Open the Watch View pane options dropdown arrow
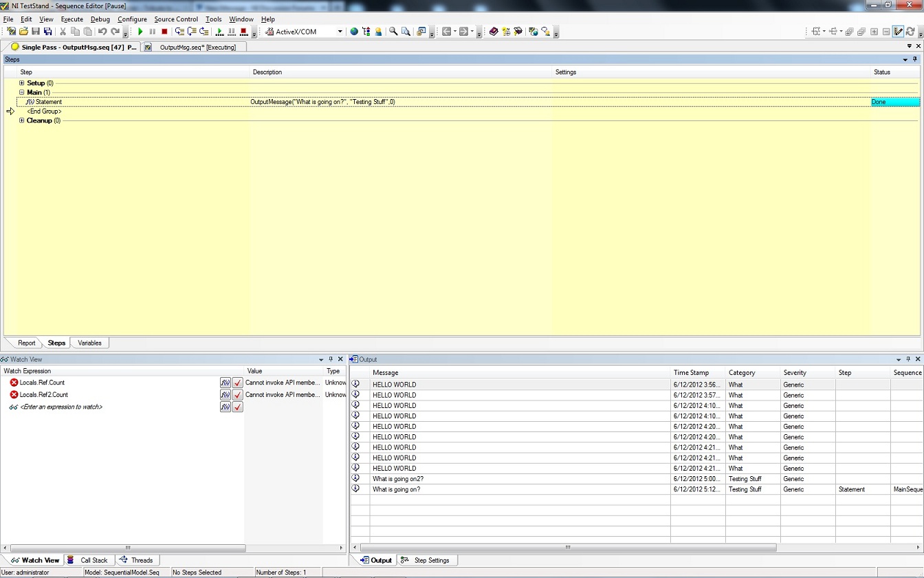Image resolution: width=924 pixels, height=578 pixels. [321, 359]
